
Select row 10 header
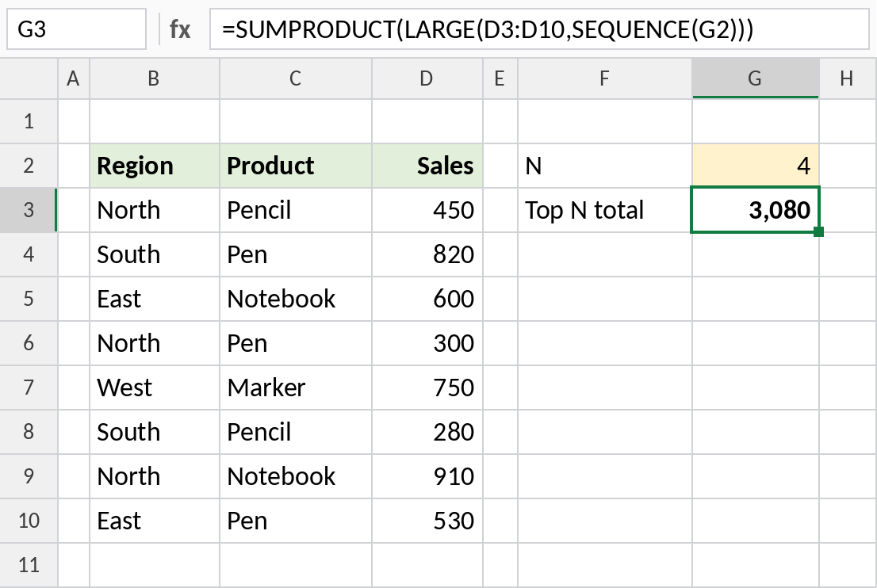29,521
